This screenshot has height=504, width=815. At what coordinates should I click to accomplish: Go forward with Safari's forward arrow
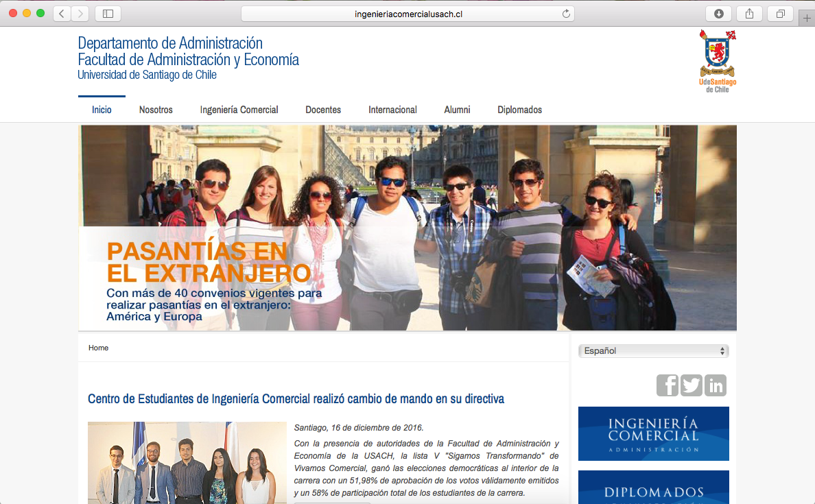point(80,14)
